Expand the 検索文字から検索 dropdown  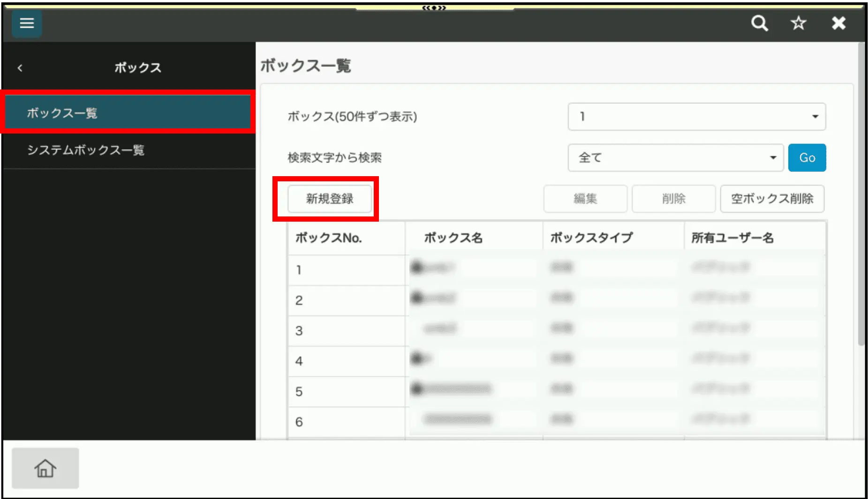tap(675, 158)
